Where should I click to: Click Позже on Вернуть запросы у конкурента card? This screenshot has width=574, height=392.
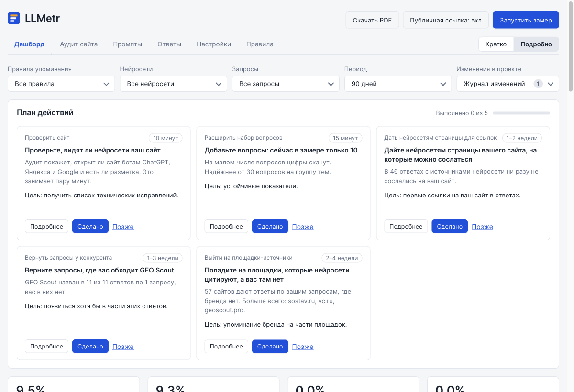[x=123, y=347]
